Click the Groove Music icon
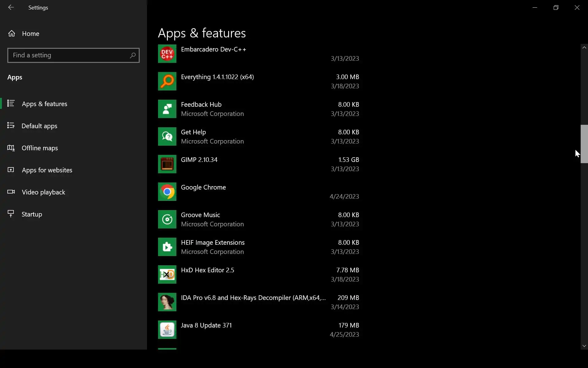The height and width of the screenshot is (368, 588). (x=167, y=219)
